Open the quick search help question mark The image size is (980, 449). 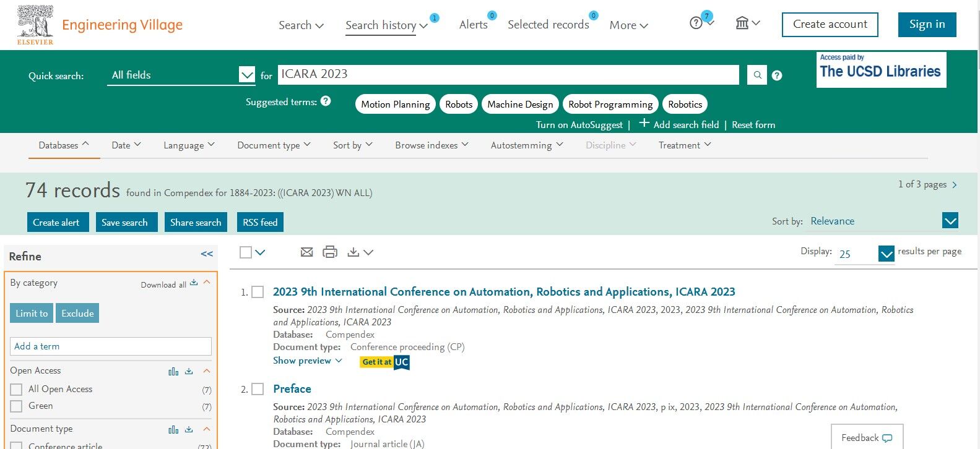point(777,75)
